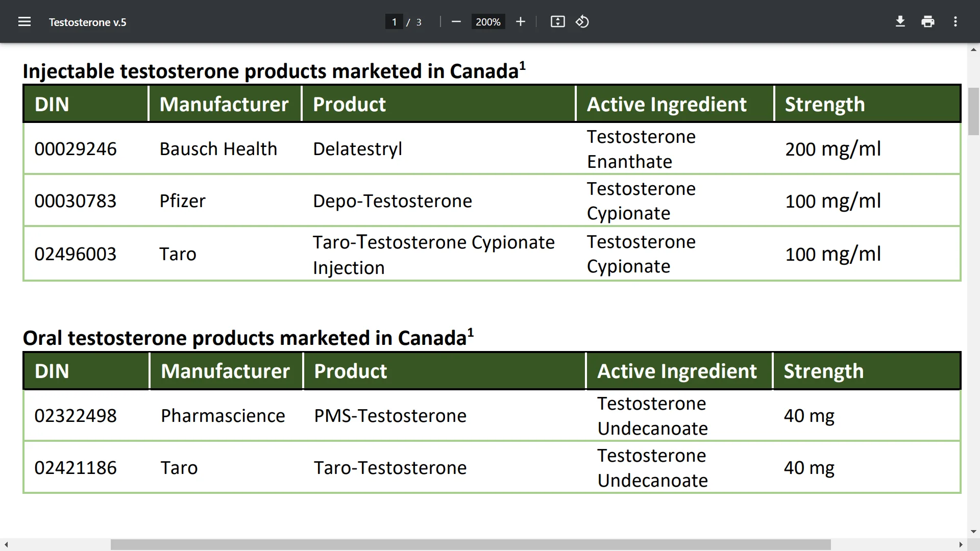Click Pfizer row's Testosterone Cypionate ingredient

click(x=641, y=201)
